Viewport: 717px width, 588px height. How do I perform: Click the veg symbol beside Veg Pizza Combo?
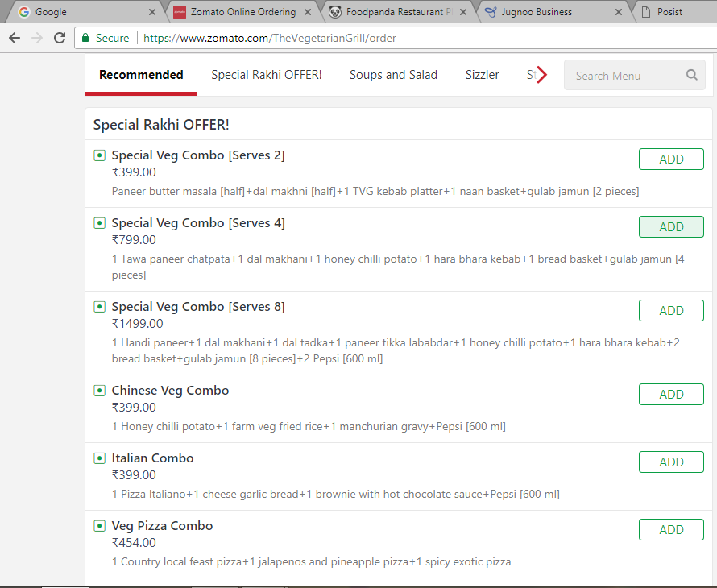pos(99,526)
